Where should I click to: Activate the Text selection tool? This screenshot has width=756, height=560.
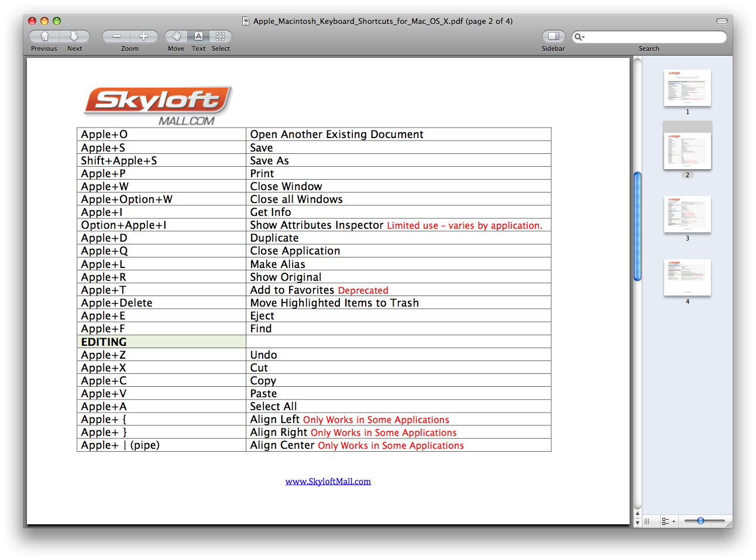tap(198, 36)
